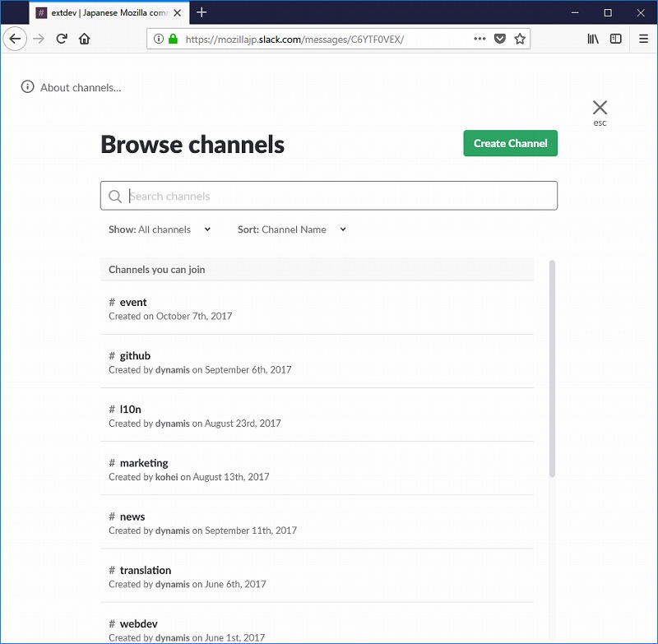The width and height of the screenshot is (658, 644).
Task: Open page actions three-dot menu
Action: 480,39
